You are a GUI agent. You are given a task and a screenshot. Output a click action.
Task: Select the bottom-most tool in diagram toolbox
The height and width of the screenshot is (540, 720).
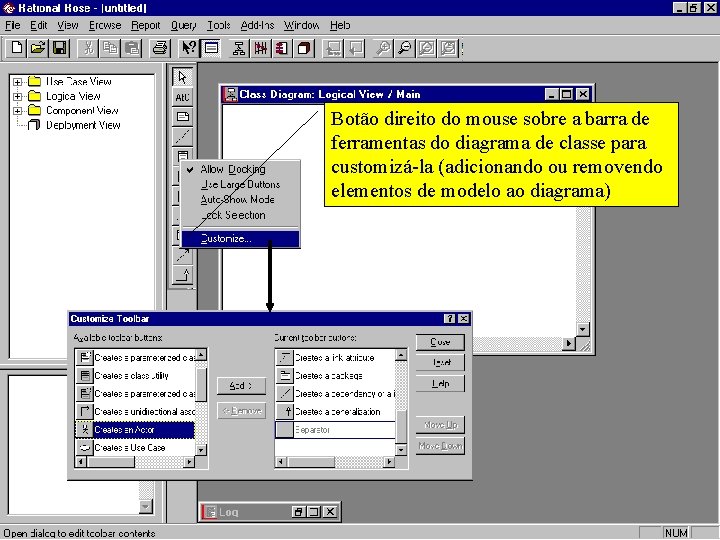(182, 275)
